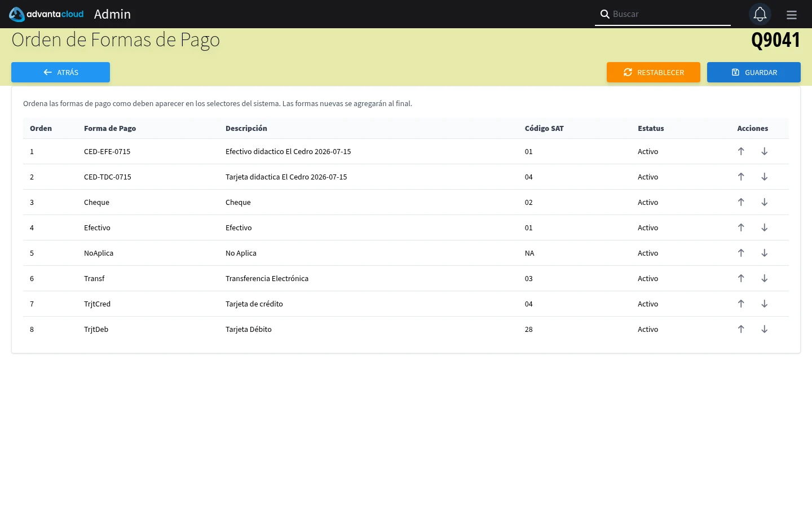Image resolution: width=812 pixels, height=508 pixels.
Task: Click the Q9041 identifier
Action: tap(775, 40)
